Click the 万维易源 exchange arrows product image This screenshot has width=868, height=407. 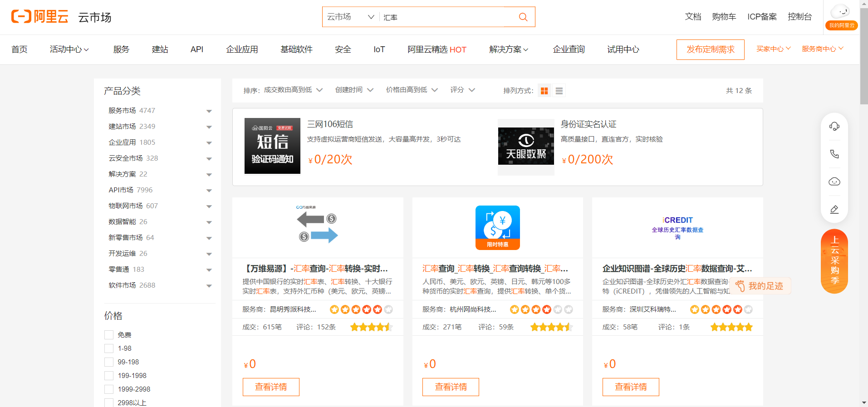pos(317,224)
